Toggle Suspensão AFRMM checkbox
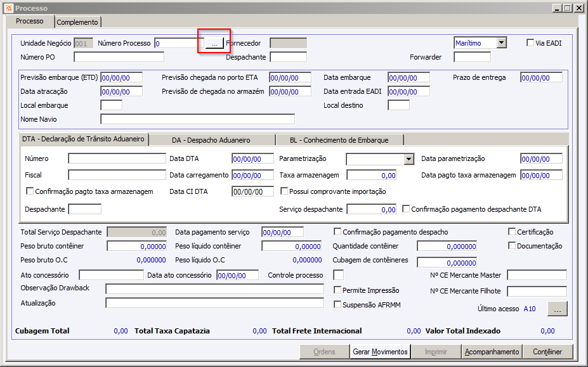The height and width of the screenshot is (367, 588). [x=337, y=304]
